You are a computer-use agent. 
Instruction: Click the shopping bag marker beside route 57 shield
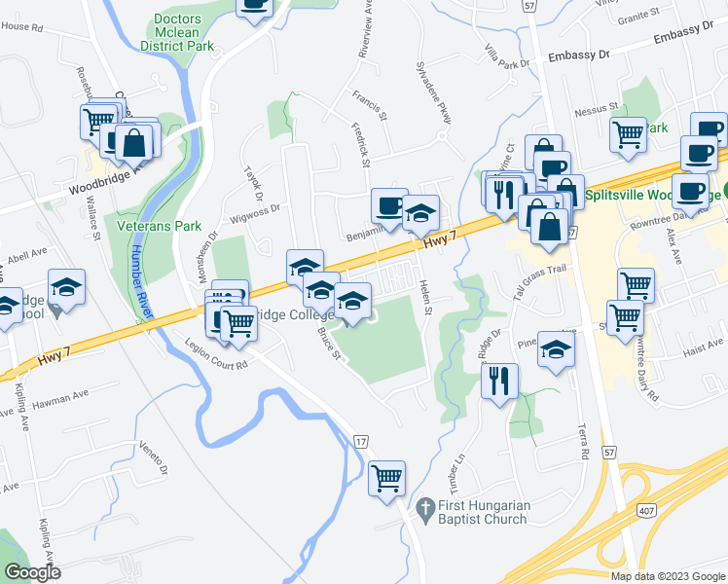(x=549, y=229)
